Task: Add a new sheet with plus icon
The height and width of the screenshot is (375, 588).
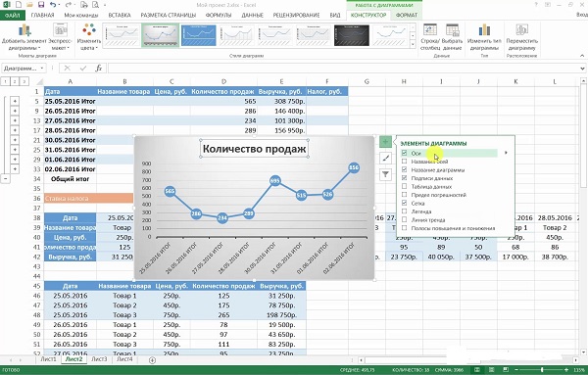Action: click(x=152, y=360)
